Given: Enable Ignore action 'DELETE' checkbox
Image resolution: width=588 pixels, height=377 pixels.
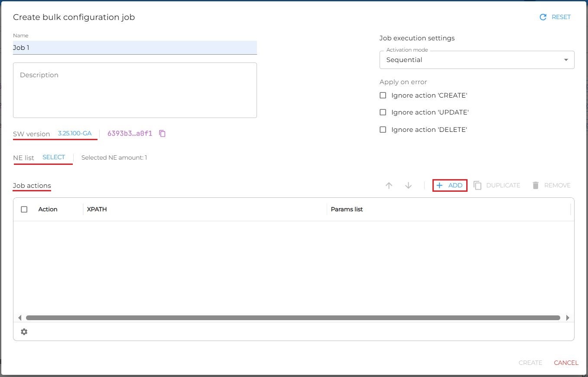Looking at the screenshot, I should [383, 129].
